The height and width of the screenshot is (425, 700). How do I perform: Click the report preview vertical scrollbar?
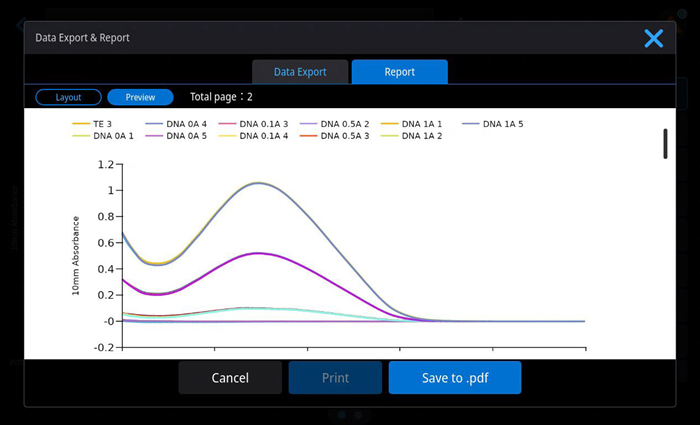(665, 143)
